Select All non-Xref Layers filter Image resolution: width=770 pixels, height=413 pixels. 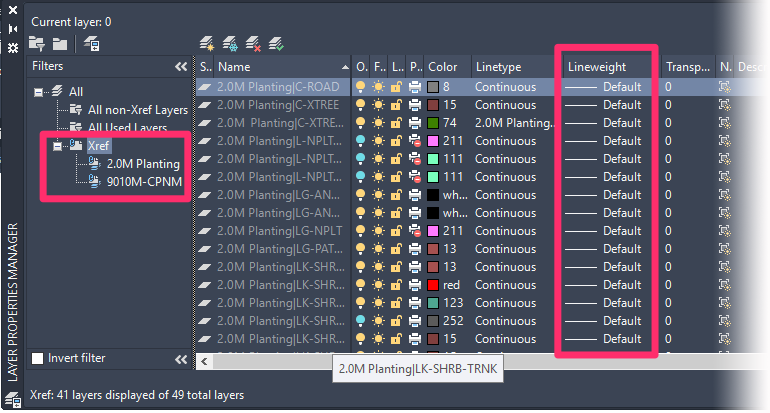coord(138,110)
